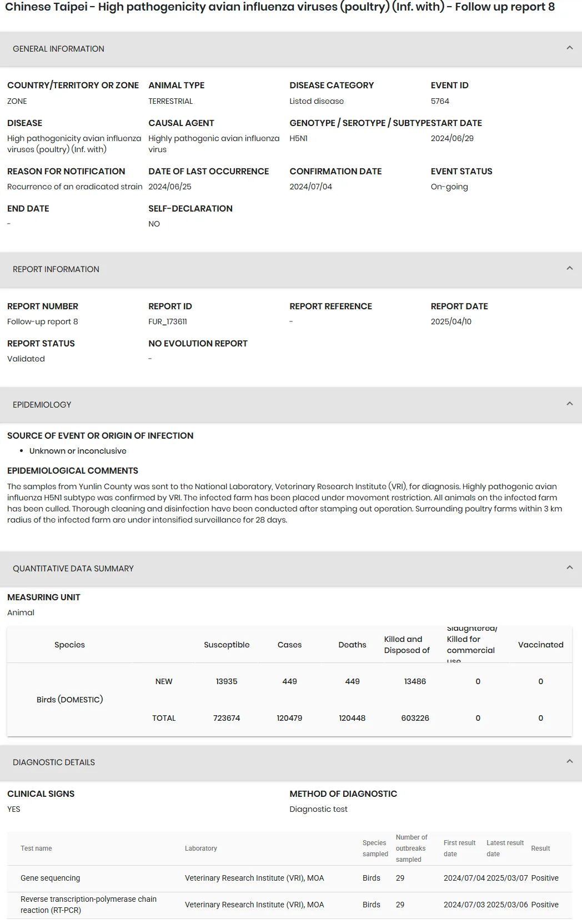Screen dimensions: 582x924
Task: Select the Susceptible column header
Action: [x=227, y=645]
